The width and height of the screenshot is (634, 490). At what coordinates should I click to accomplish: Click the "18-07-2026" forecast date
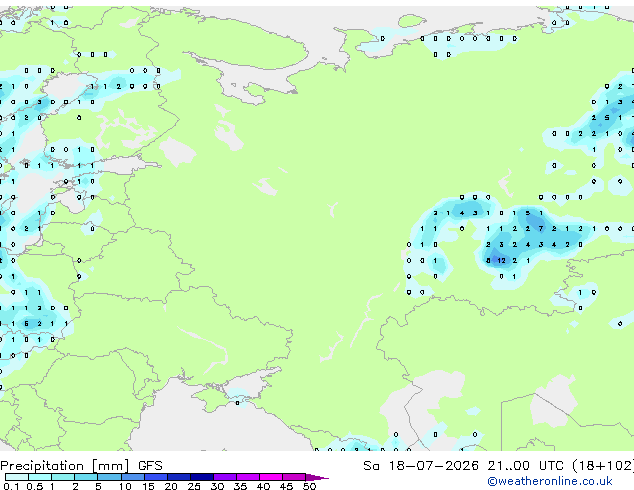click(433, 466)
